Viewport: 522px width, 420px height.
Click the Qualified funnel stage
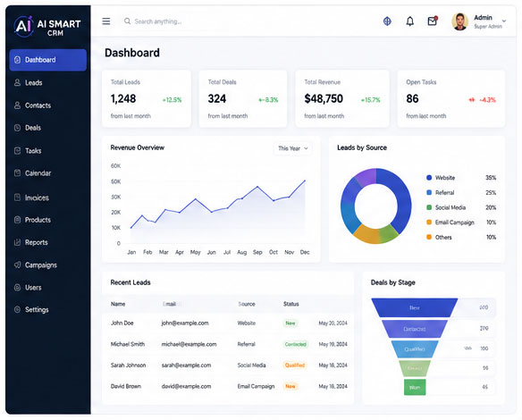[x=415, y=349]
